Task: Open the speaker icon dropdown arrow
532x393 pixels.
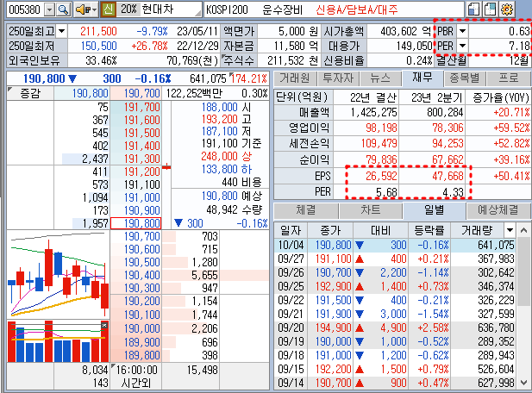Action: pyautogui.click(x=94, y=9)
